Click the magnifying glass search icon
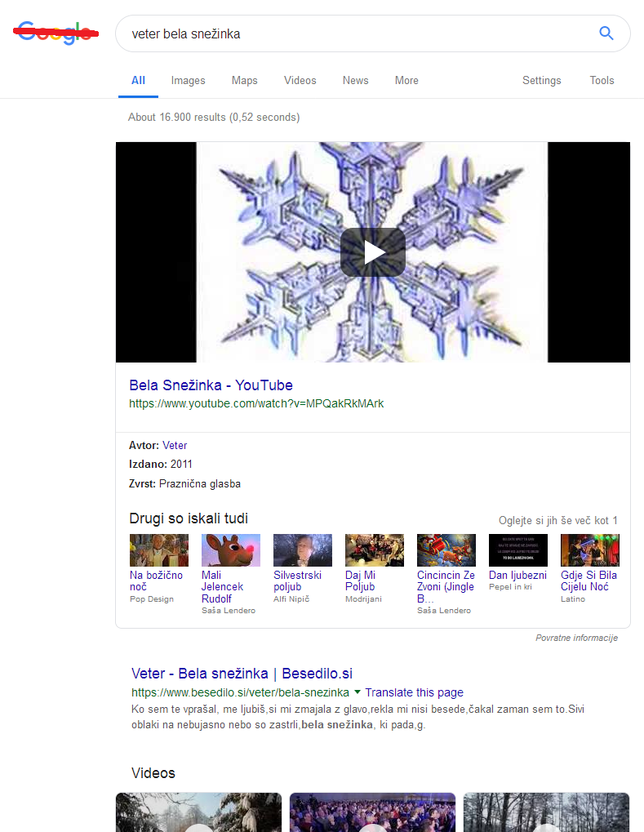Viewport: 644px width, 832px height. point(606,33)
